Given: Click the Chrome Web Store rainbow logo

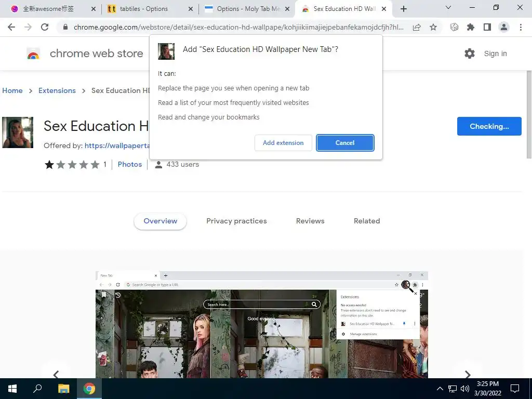Looking at the screenshot, I should click(33, 54).
